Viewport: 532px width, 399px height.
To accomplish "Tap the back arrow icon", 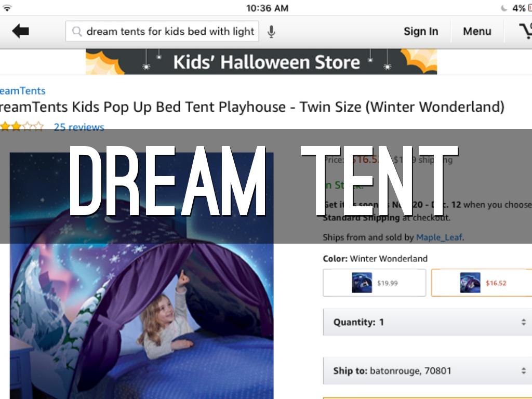I will click(20, 31).
